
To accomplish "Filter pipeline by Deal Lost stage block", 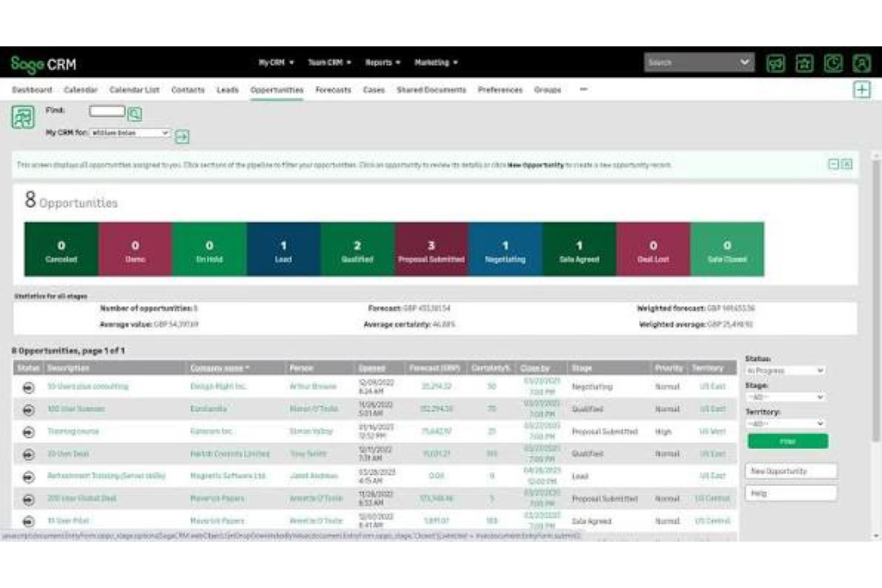I will pos(653,250).
